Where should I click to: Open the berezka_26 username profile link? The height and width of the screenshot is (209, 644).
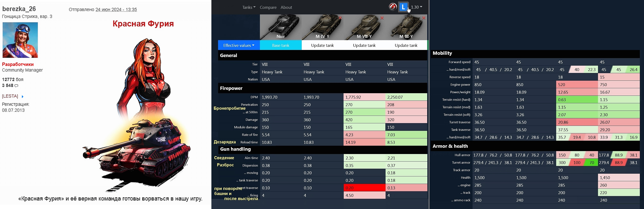[19, 9]
